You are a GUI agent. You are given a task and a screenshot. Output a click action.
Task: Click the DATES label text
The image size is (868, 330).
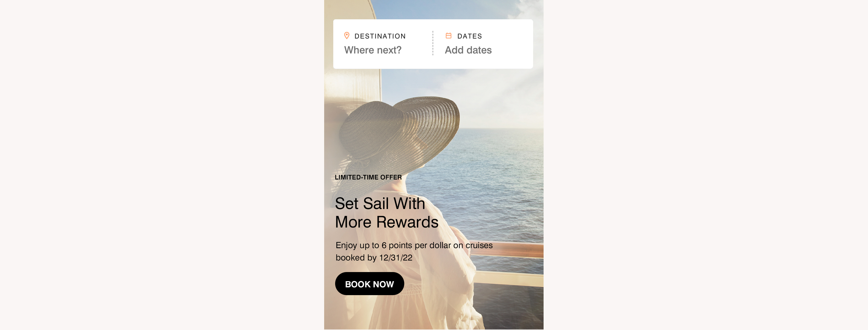(469, 36)
